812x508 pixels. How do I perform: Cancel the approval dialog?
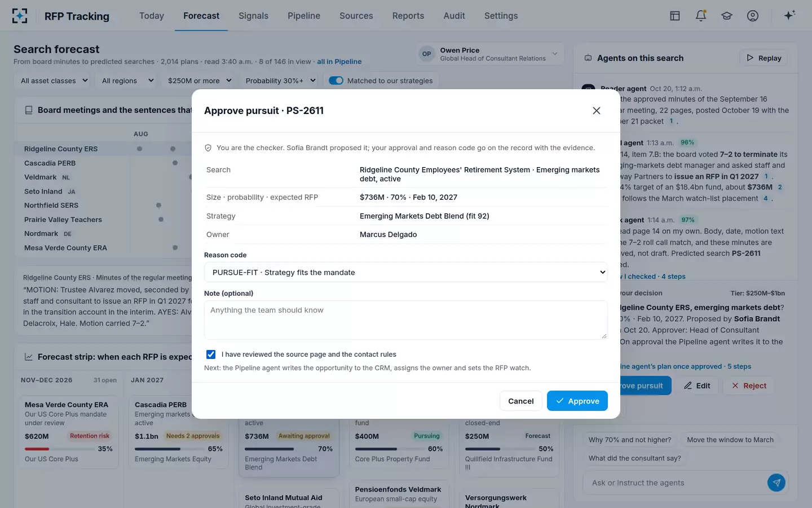coord(520,401)
